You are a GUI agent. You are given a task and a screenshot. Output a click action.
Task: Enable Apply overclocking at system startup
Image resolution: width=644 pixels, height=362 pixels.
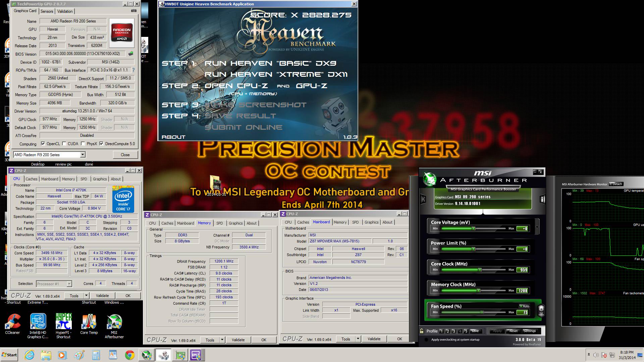(426, 340)
